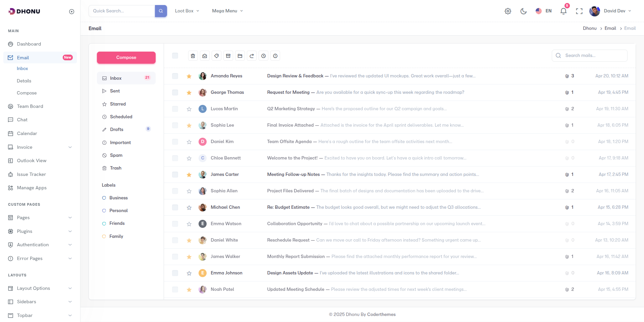The image size is (644, 322).
Task: Check the box for Amanda Reyes email
Action: tap(175, 76)
